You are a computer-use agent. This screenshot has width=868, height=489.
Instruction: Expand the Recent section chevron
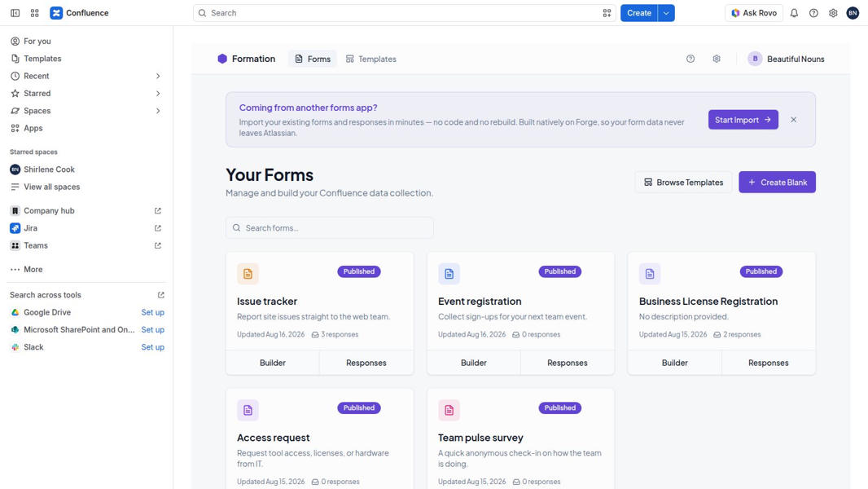point(158,76)
